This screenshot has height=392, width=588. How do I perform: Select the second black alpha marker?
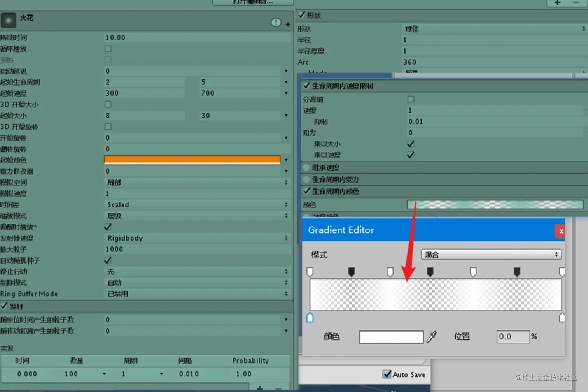tap(430, 272)
